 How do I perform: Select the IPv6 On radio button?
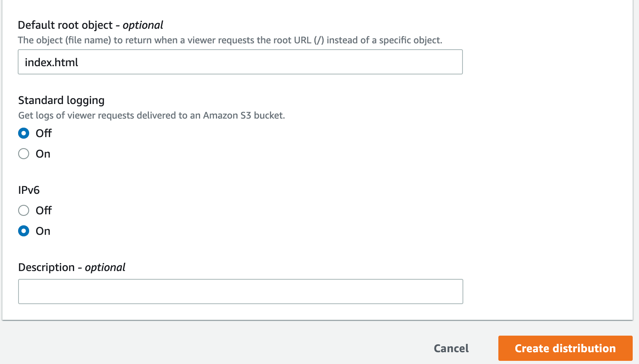point(24,231)
